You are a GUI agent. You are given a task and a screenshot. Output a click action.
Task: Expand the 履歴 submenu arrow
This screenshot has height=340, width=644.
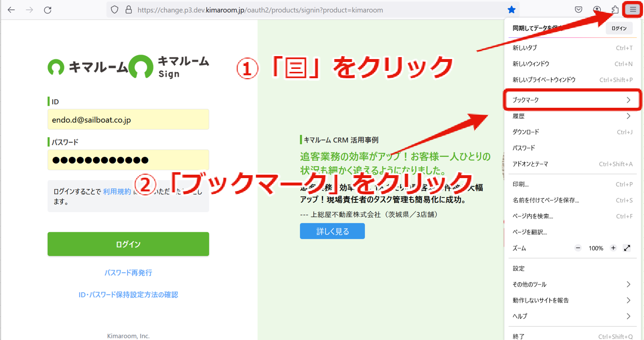(628, 116)
